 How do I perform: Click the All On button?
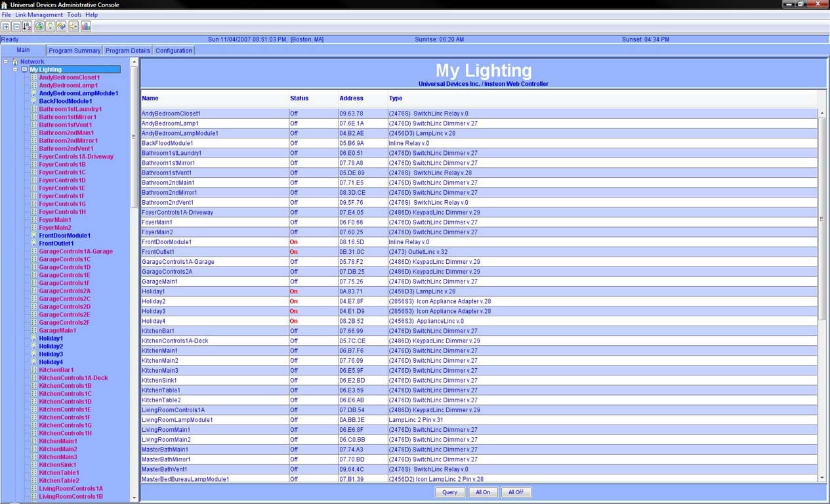[483, 492]
